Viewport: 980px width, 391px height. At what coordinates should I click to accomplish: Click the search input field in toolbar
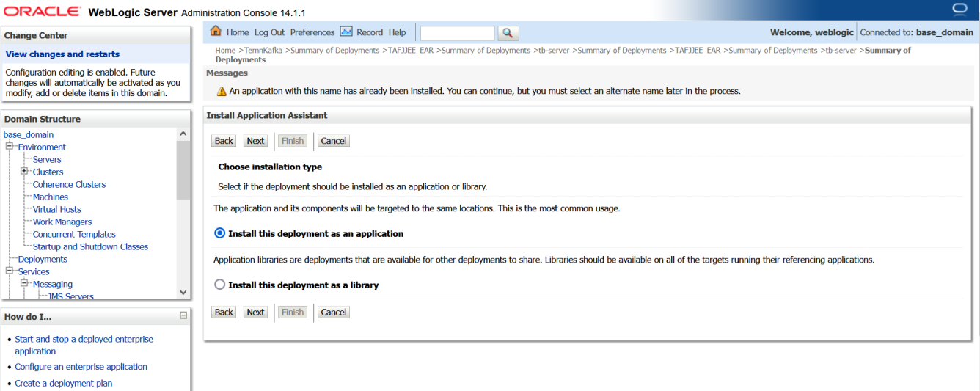pyautogui.click(x=457, y=33)
